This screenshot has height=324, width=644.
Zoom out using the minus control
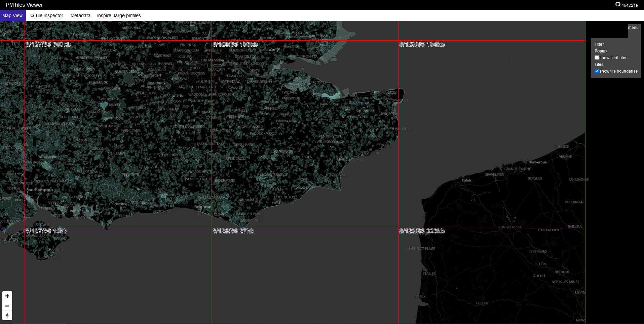(x=7, y=306)
